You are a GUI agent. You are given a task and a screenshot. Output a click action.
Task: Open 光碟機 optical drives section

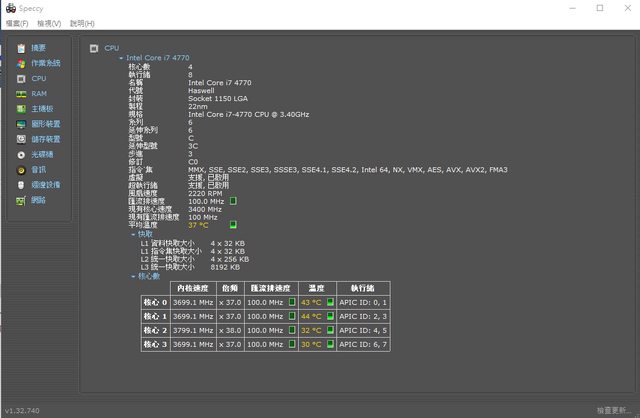41,154
